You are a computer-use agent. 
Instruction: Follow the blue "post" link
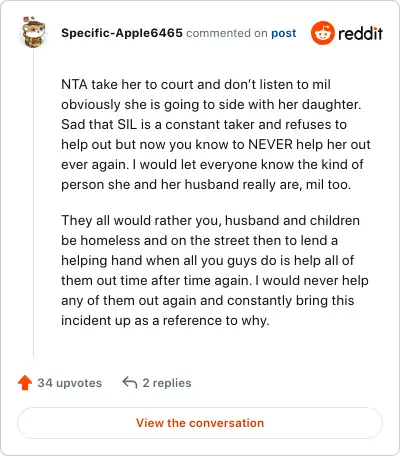pyautogui.click(x=284, y=33)
